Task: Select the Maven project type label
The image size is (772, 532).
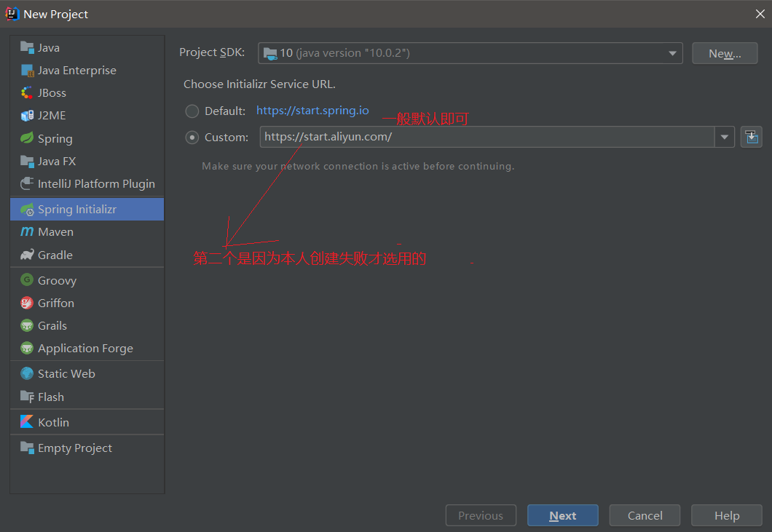Action: click(x=55, y=232)
